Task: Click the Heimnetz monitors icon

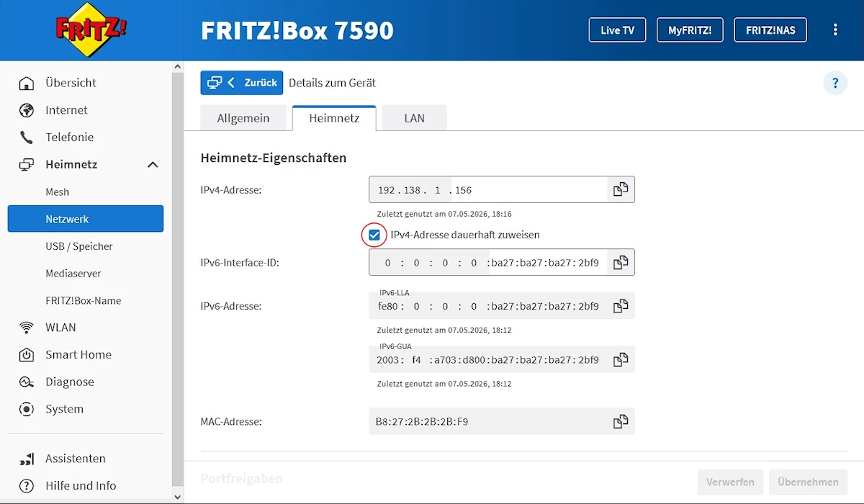Action: pyautogui.click(x=27, y=165)
